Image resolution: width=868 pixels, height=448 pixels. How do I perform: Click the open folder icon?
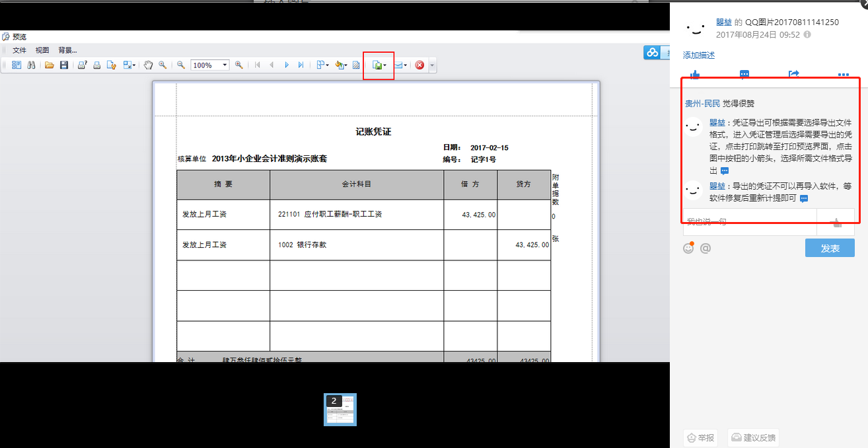49,65
